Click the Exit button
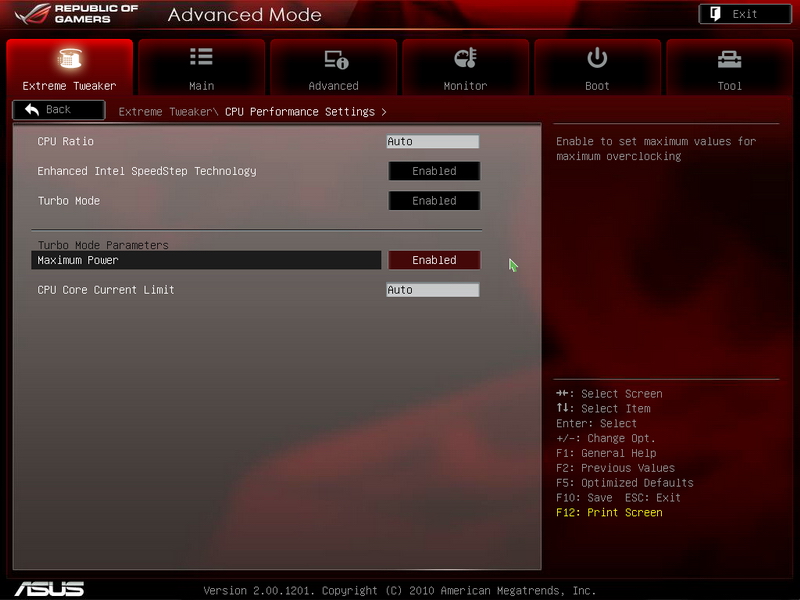Viewport: 800px width, 600px height. click(745, 14)
